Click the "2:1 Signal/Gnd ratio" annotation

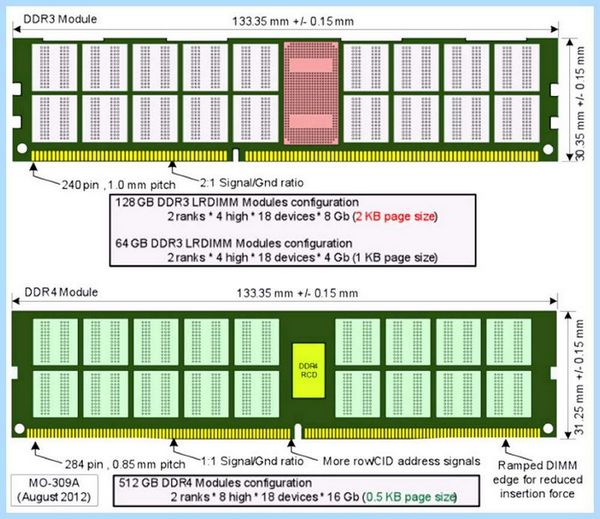[x=252, y=183]
